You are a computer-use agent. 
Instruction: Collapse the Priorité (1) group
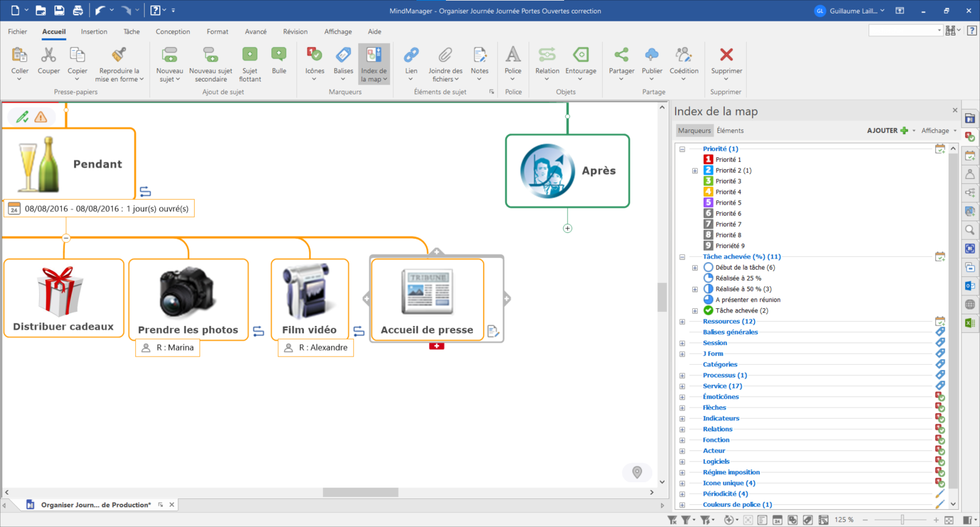click(x=682, y=149)
